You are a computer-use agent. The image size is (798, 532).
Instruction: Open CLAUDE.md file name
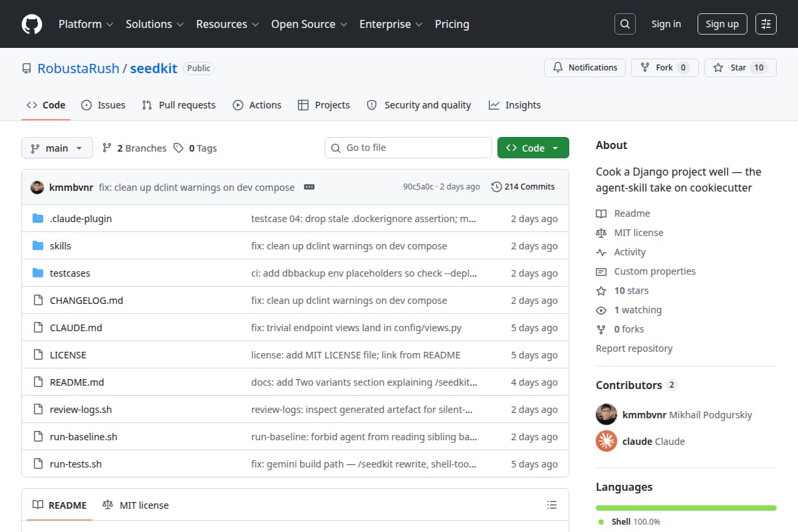click(x=76, y=328)
